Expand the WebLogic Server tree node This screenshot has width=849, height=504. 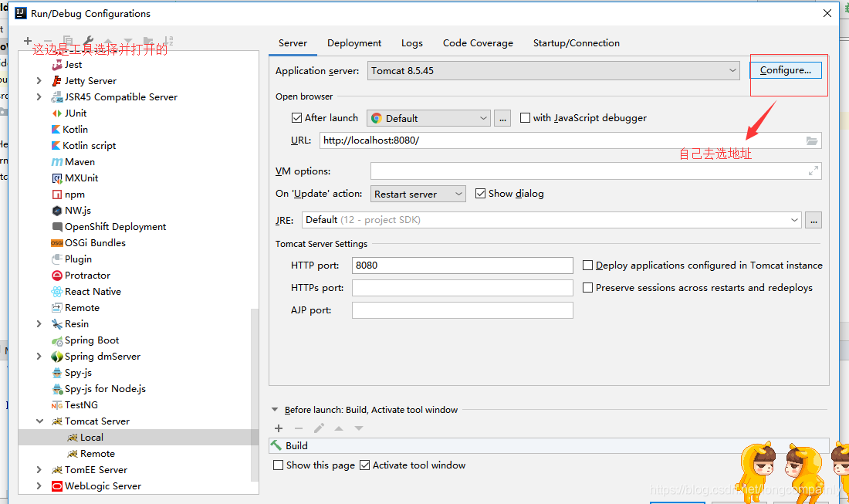[39, 486]
